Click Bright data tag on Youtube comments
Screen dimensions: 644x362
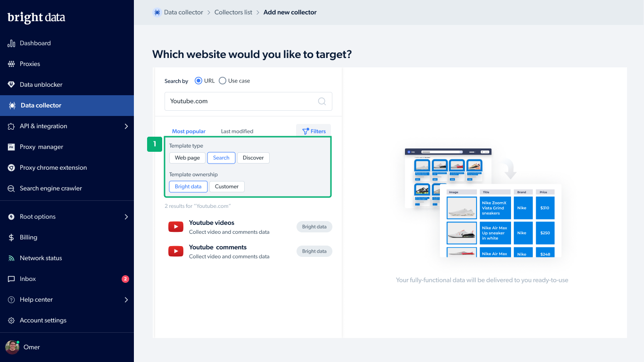(x=314, y=251)
